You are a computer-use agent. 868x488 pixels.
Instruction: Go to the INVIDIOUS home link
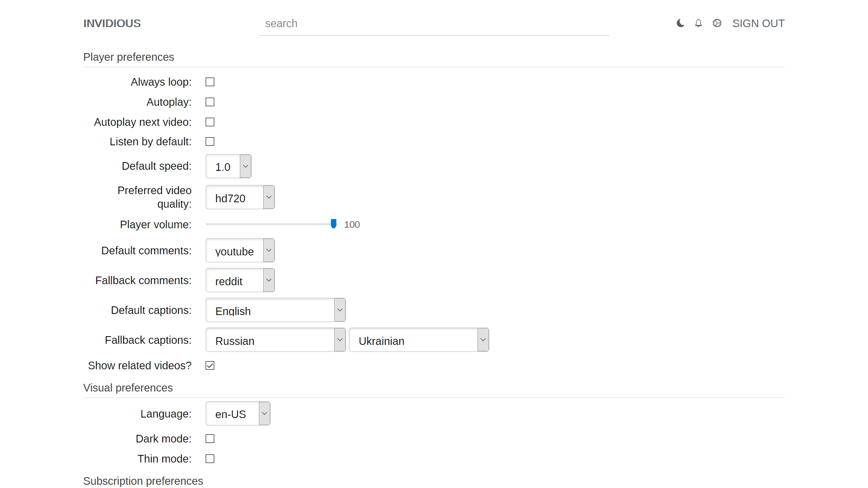pyautogui.click(x=112, y=23)
